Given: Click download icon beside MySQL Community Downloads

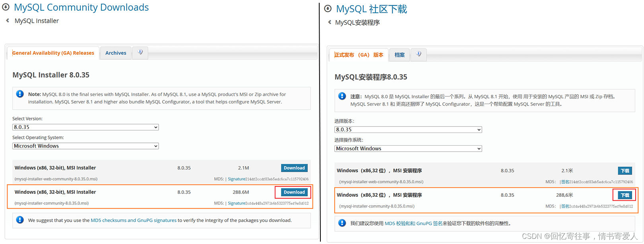Looking at the screenshot, I should click(x=6, y=7).
